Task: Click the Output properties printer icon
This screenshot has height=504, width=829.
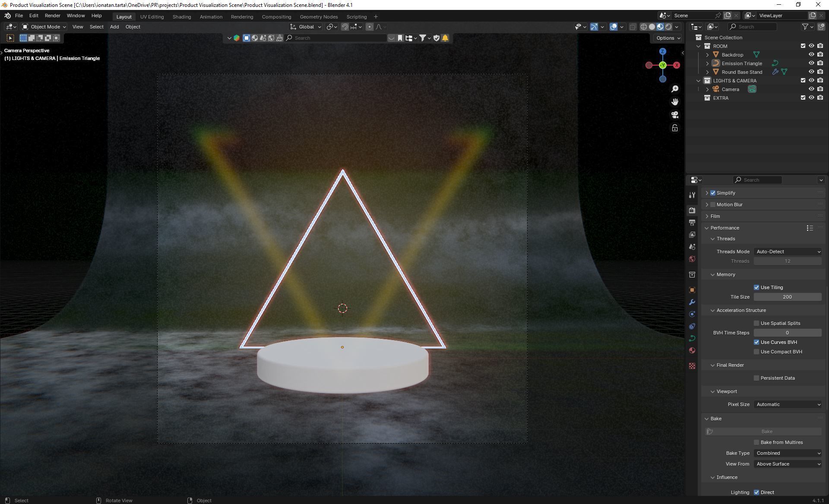Action: click(692, 223)
